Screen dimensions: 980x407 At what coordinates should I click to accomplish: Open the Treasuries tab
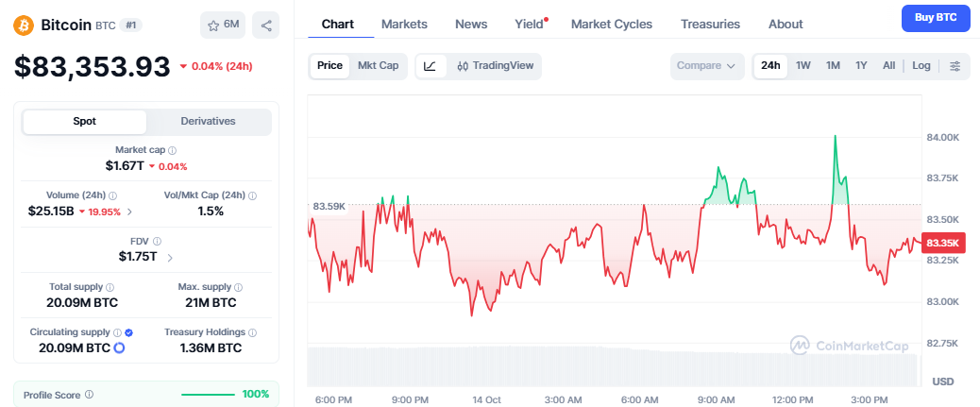click(x=711, y=25)
